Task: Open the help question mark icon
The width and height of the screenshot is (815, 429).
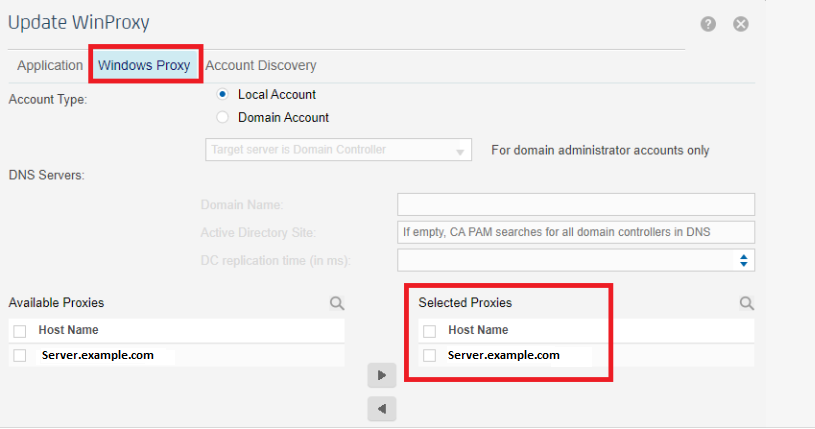Action: click(708, 24)
